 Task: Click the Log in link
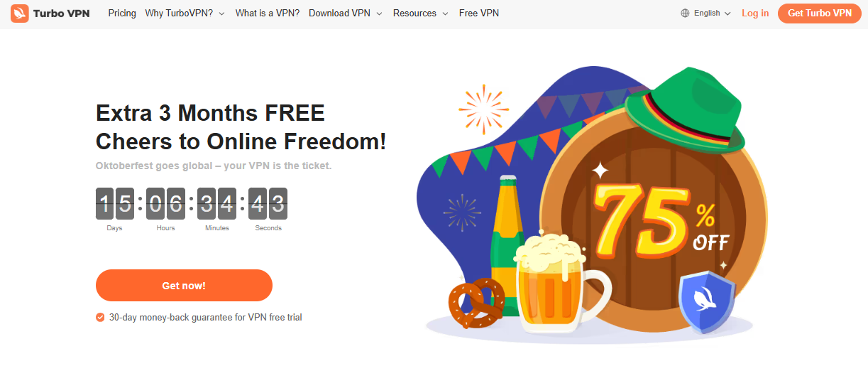[755, 14]
